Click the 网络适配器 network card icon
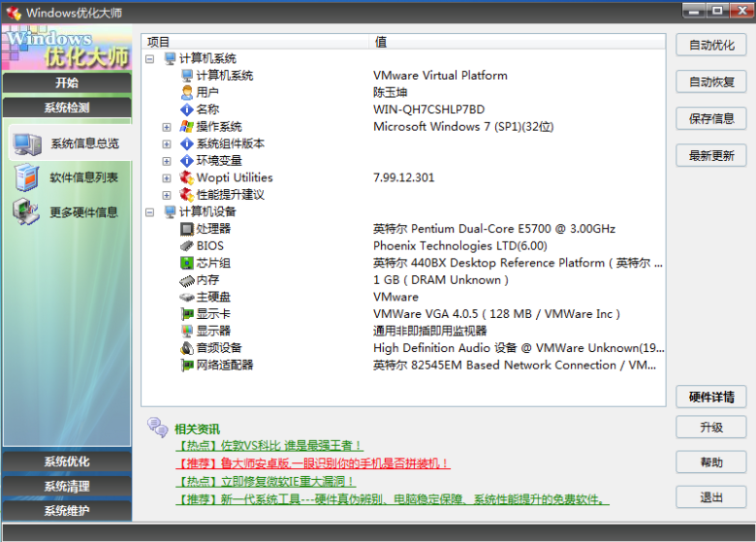Image resolution: width=756 pixels, height=542 pixels. [x=187, y=365]
